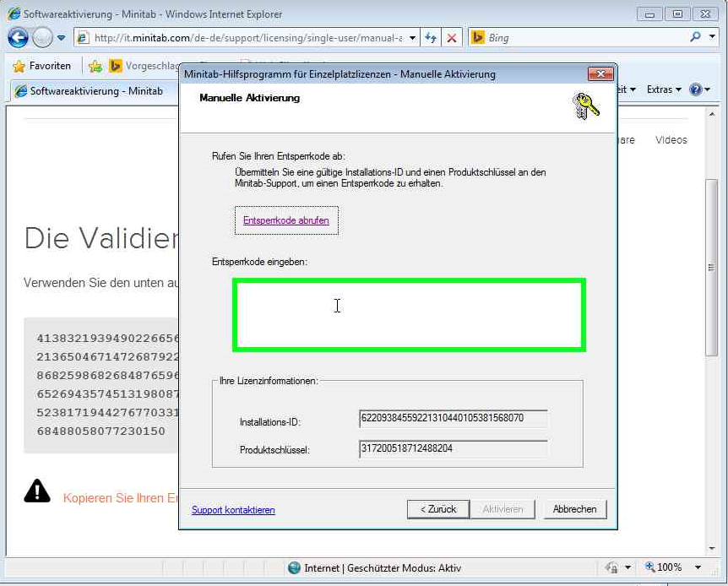The height and width of the screenshot is (586, 728).
Task: Click the orange 'Kopieren Sie Ihren' text
Action: coord(121,498)
